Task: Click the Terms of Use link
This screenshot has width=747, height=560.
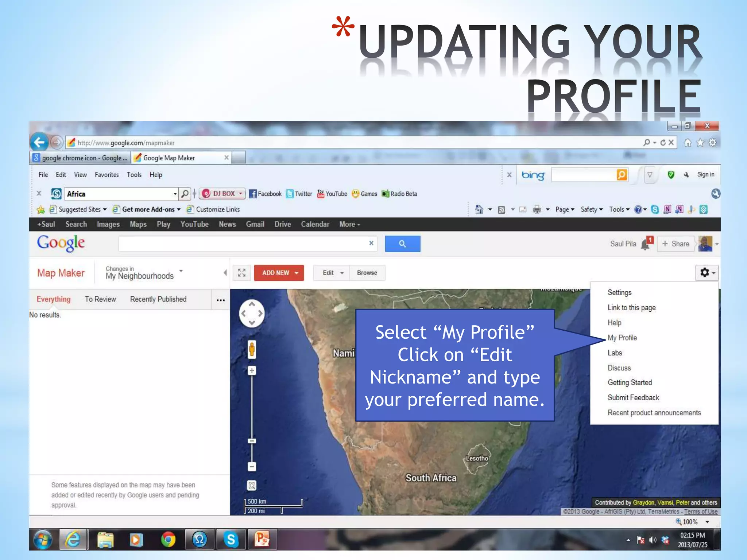Action: point(701,512)
